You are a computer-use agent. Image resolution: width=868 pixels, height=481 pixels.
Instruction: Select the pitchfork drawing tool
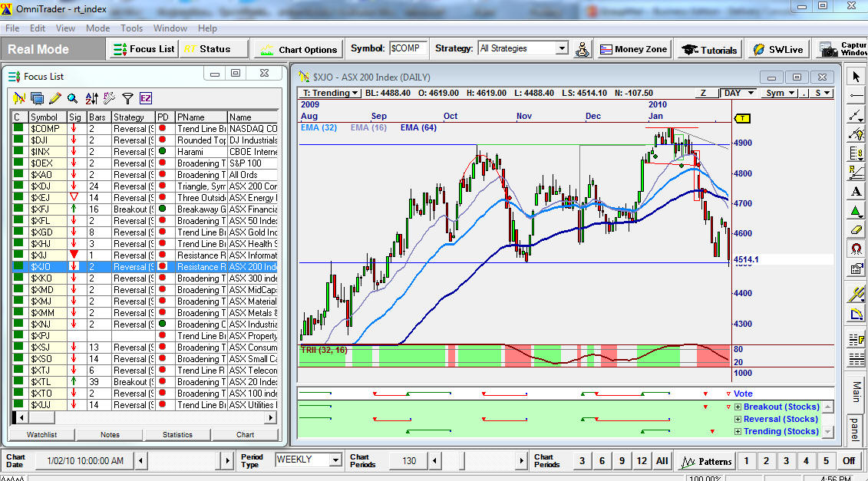pos(856,295)
